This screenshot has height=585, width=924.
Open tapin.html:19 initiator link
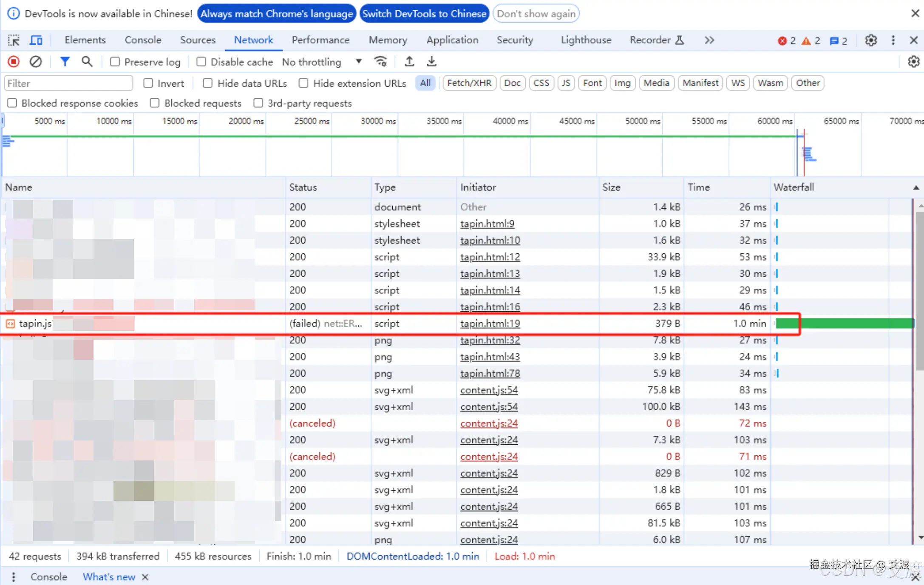pos(490,324)
